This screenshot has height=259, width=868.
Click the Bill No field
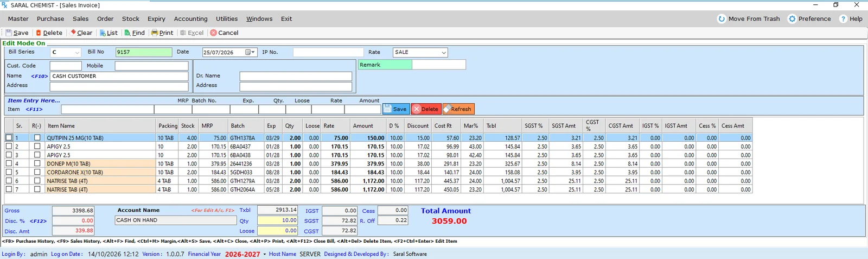(x=144, y=53)
